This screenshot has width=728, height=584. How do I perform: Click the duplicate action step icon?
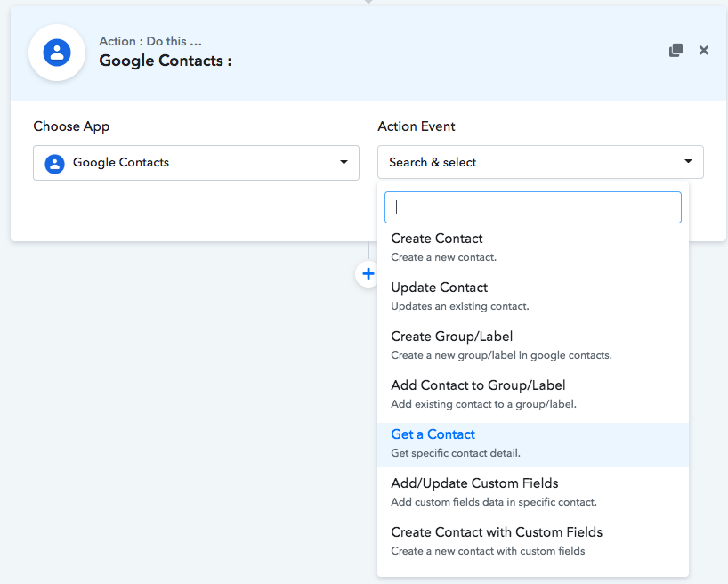[675, 51]
